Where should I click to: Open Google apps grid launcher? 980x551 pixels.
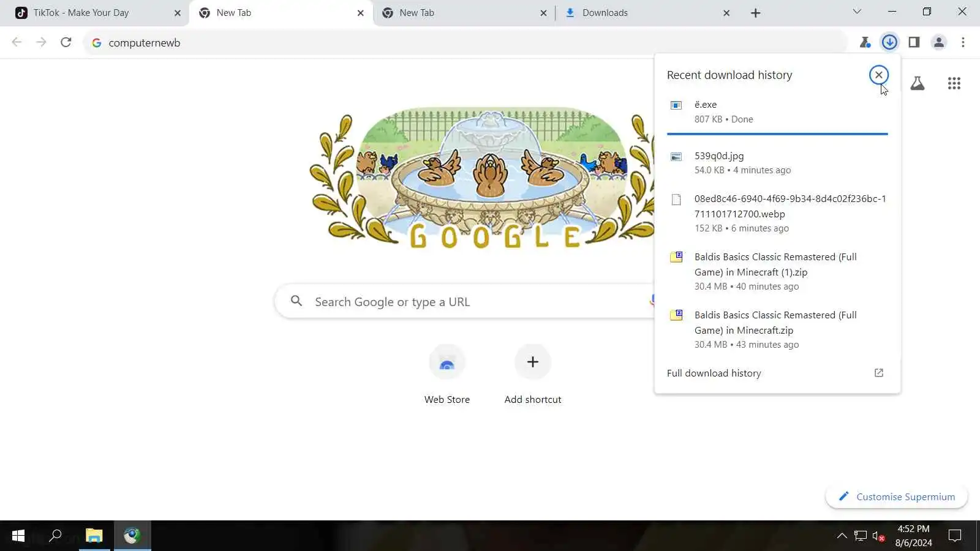(954, 83)
